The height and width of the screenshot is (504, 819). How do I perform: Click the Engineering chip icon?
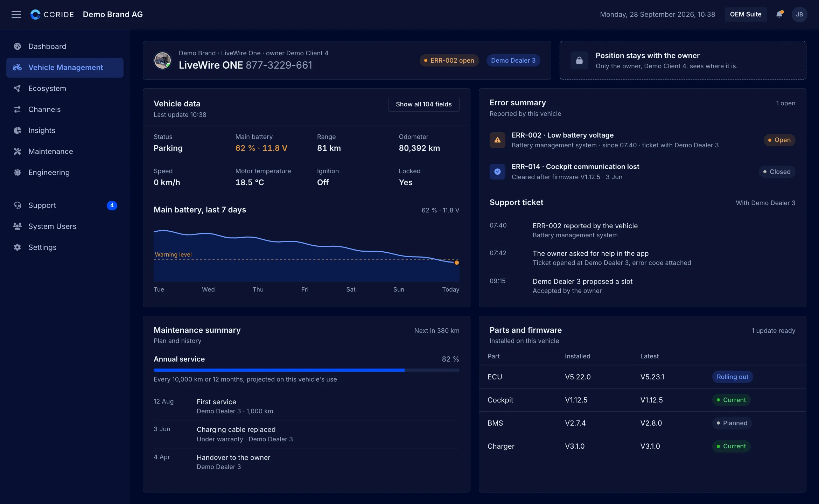coord(17,173)
